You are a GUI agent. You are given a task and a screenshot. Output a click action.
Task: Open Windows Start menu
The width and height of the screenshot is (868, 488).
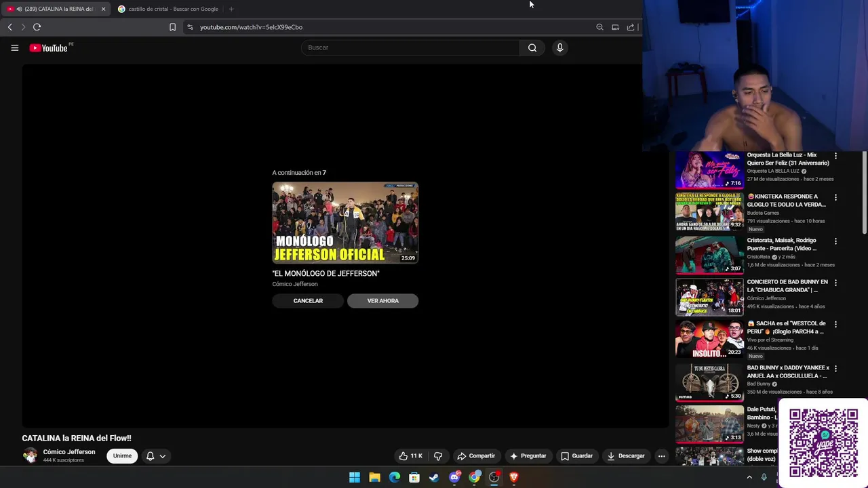(355, 477)
